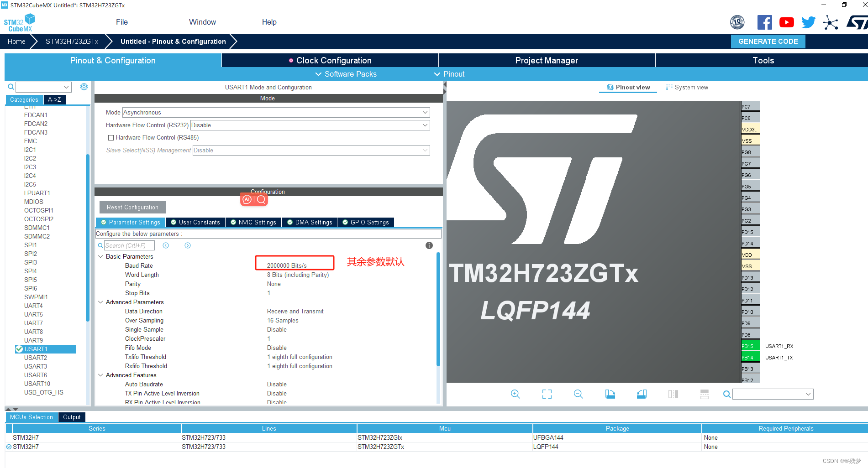Click the Series column header

click(97, 428)
